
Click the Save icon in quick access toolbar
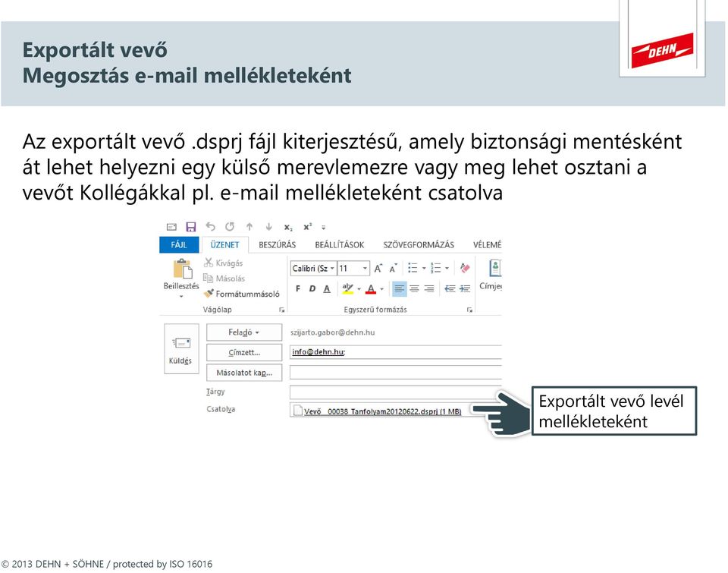tap(191, 227)
